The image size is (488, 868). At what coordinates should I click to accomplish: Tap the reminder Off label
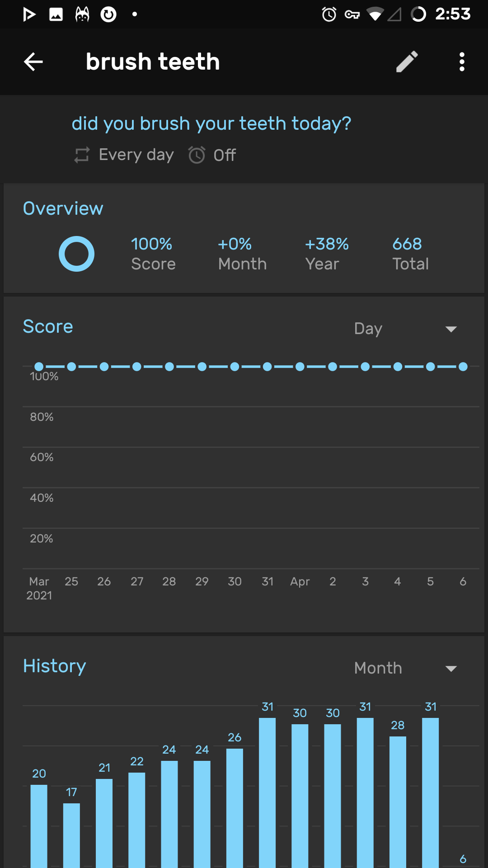click(225, 156)
